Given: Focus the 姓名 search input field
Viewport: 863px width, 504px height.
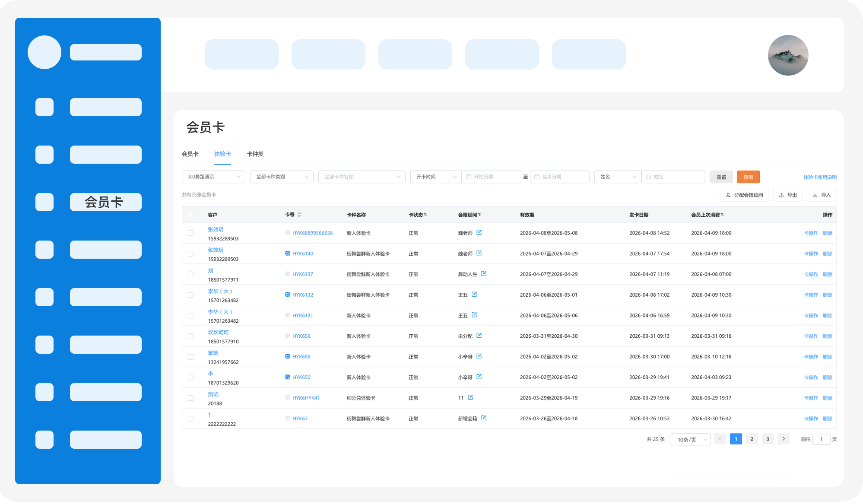Looking at the screenshot, I should 674,177.
